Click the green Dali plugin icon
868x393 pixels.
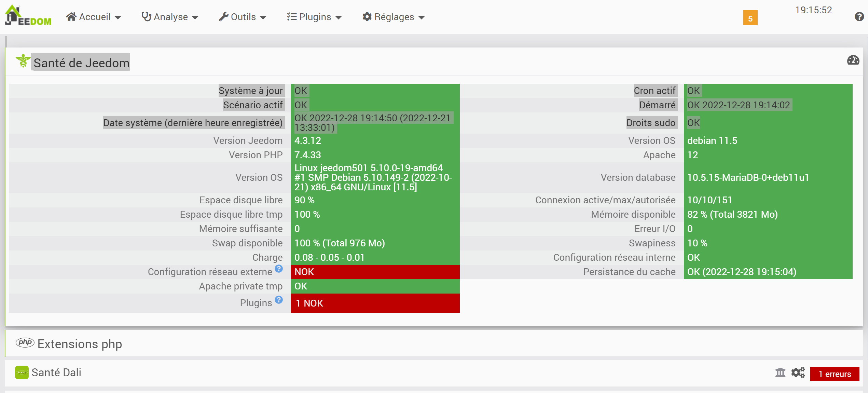point(22,372)
